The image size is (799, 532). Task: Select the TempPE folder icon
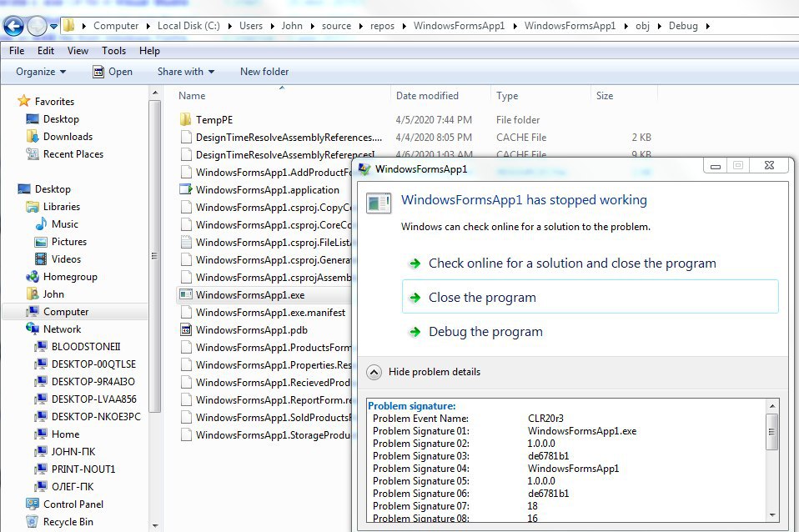click(x=185, y=119)
